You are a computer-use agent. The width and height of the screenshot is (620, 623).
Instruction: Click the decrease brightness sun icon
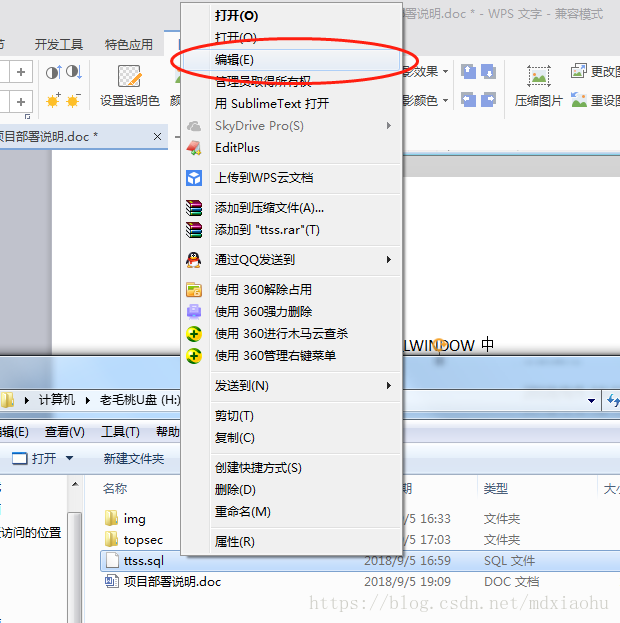[x=73, y=101]
